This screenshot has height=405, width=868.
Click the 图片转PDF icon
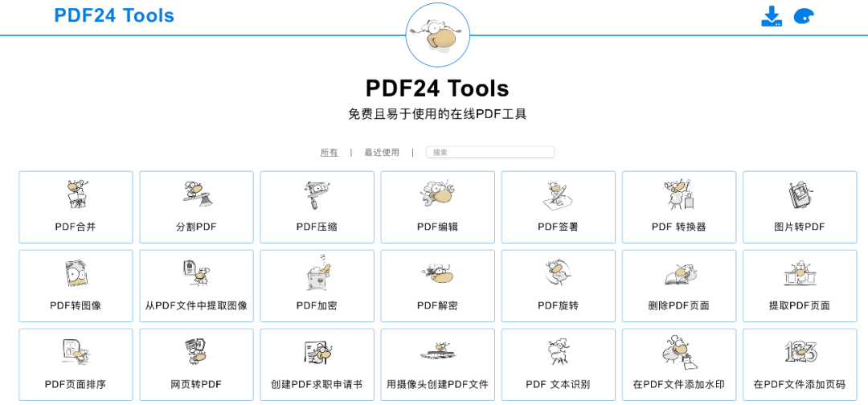[x=800, y=194]
